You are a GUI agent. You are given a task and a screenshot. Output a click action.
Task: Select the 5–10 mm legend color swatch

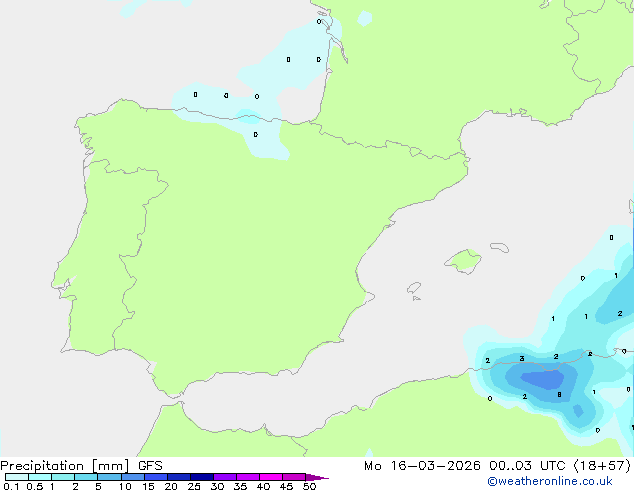(109, 477)
